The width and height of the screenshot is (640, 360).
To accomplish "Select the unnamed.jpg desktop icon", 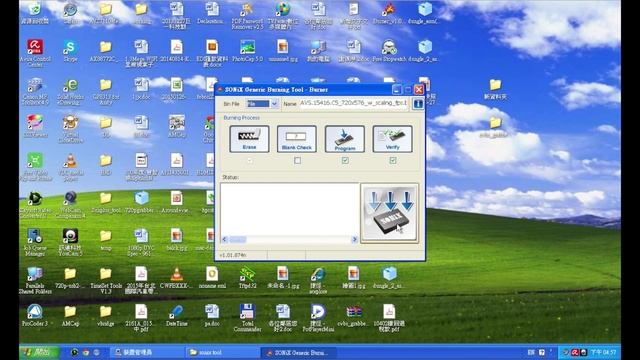I will 282,51.
